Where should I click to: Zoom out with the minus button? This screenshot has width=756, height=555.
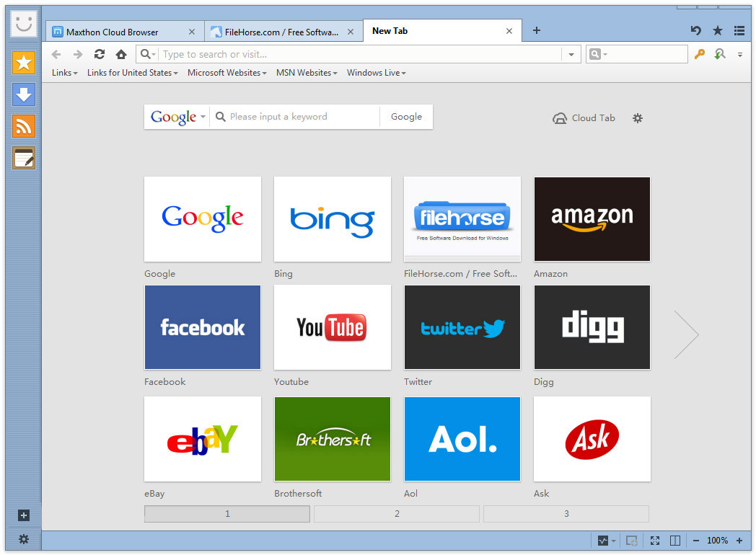click(x=695, y=541)
